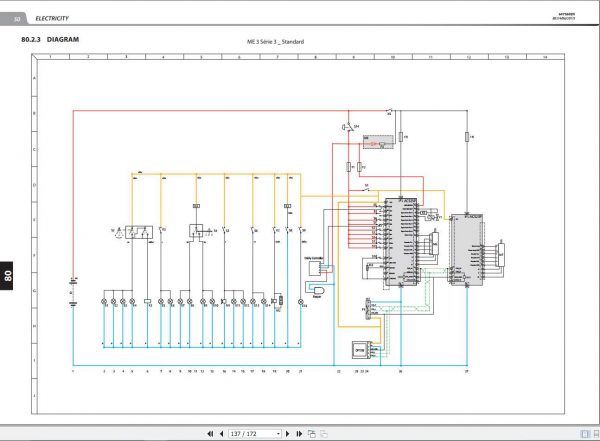Click the grey 80 tab in the header
The image size is (600, 441).
coord(15,18)
